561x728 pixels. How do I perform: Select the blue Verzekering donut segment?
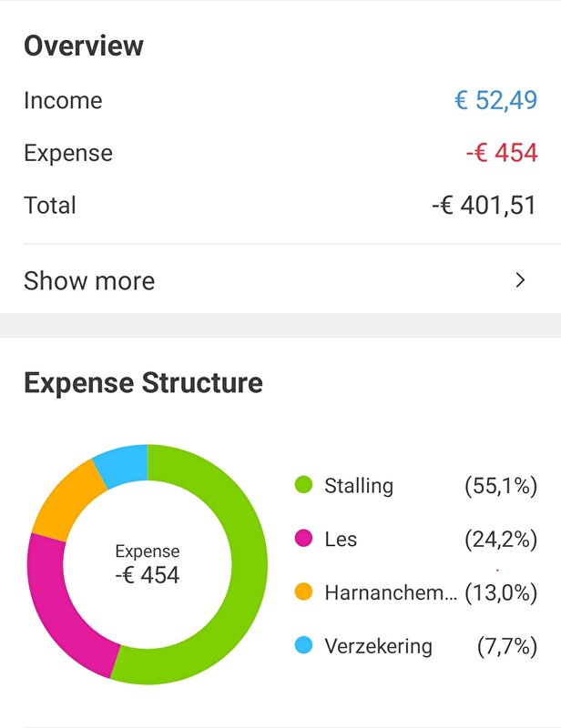pyautogui.click(x=123, y=464)
